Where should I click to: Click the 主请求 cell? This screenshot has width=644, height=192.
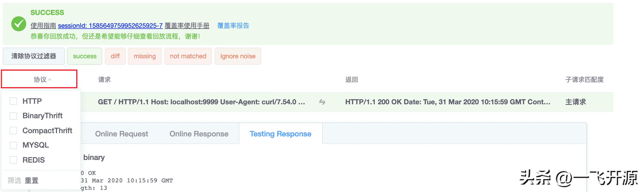click(x=575, y=102)
